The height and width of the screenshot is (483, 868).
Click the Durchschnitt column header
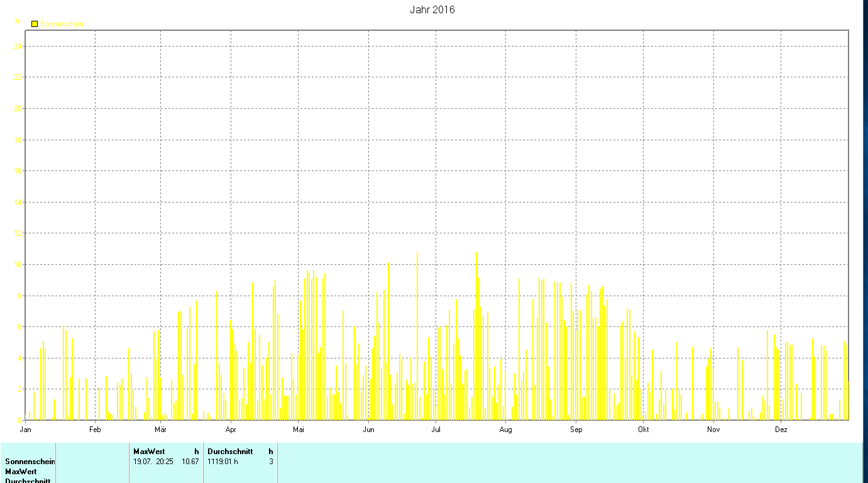[230, 452]
